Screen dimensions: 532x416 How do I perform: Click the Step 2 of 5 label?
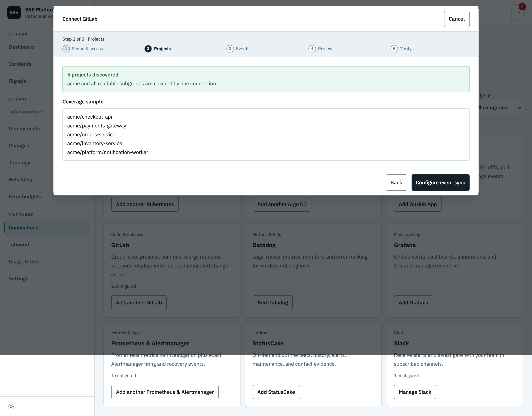[x=83, y=39]
